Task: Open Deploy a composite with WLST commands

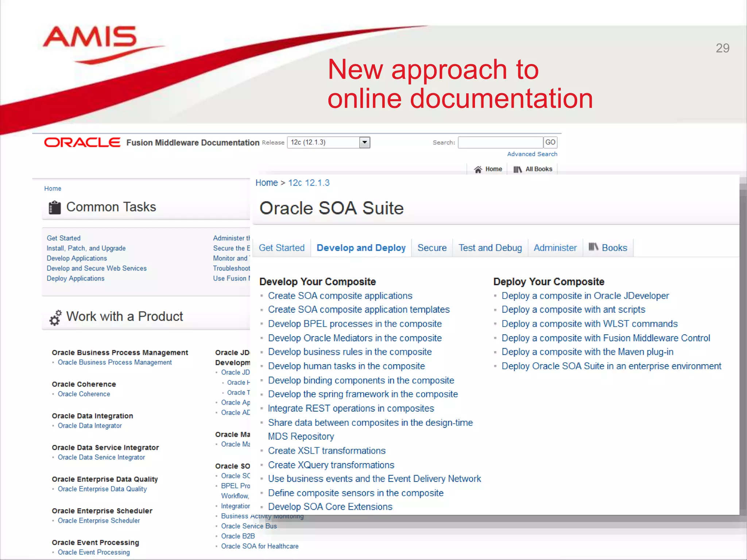Action: [590, 324]
